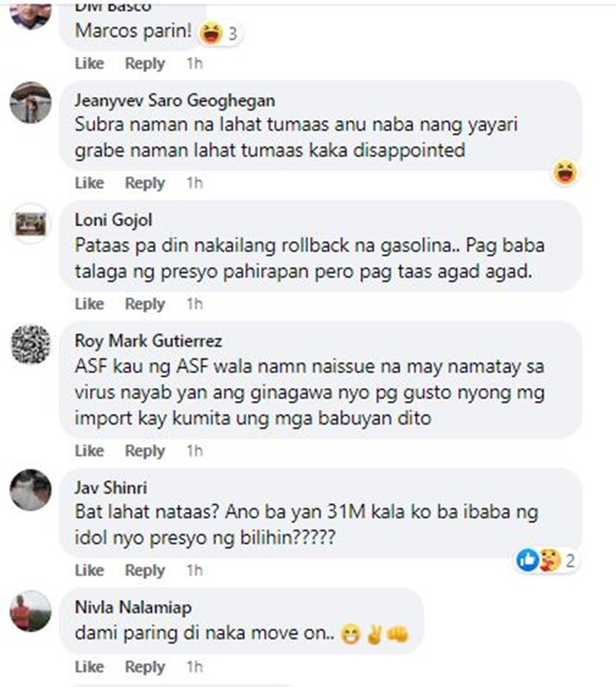The image size is (616, 687).
Task: Reply to Loni Gojol's comment
Action: click(145, 304)
